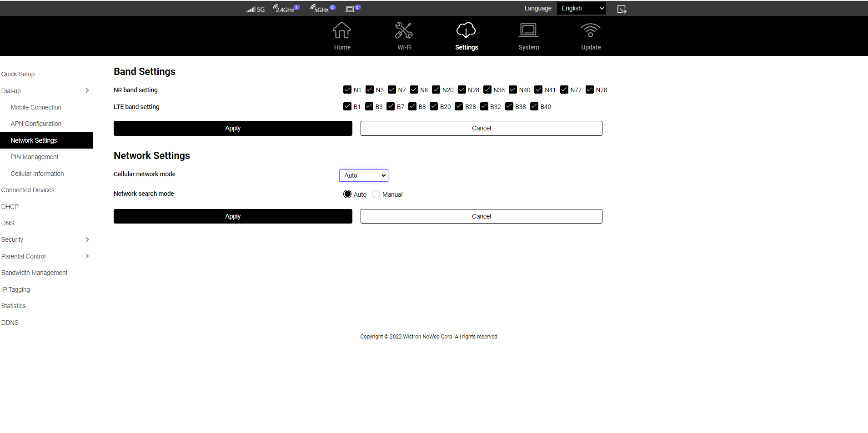
Task: Uncheck the N78 NR band checkbox
Action: (590, 90)
